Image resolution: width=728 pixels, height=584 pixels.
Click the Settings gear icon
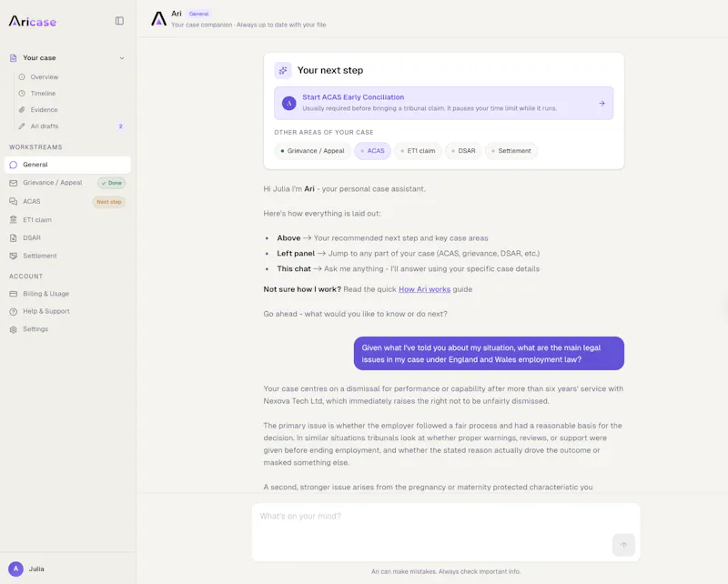click(13, 329)
